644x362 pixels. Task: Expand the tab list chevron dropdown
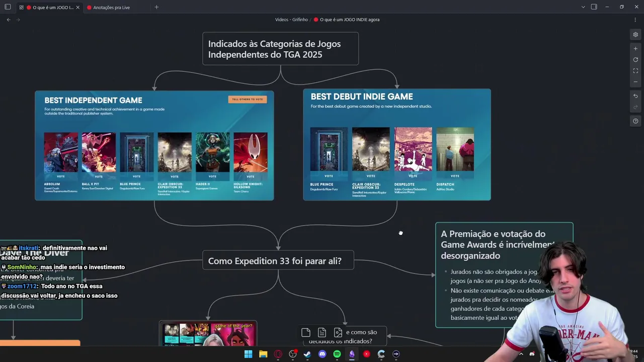583,7
